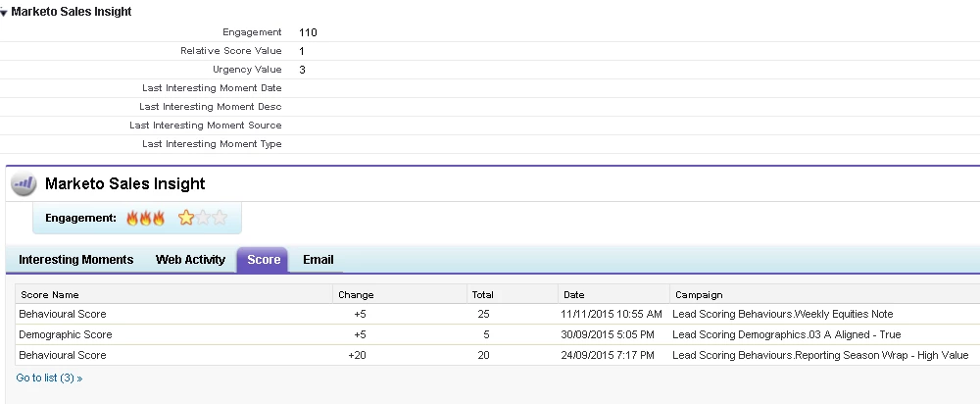Click the 30/09/2015 5:05 PM date cell
980x404 pixels.
(x=608, y=334)
